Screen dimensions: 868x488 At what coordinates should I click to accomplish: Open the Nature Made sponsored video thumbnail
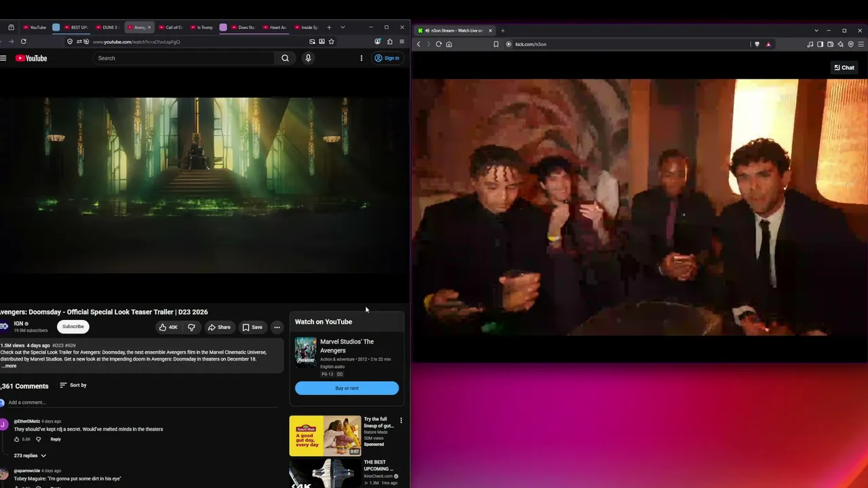click(x=325, y=436)
